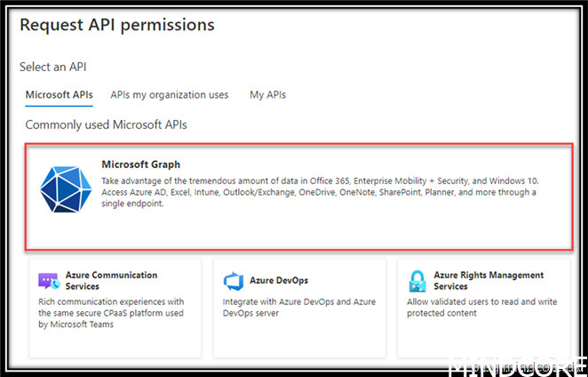Viewport: 588px width, 377px height.
Task: Click the Microsoft Graph title text
Action: [140, 164]
